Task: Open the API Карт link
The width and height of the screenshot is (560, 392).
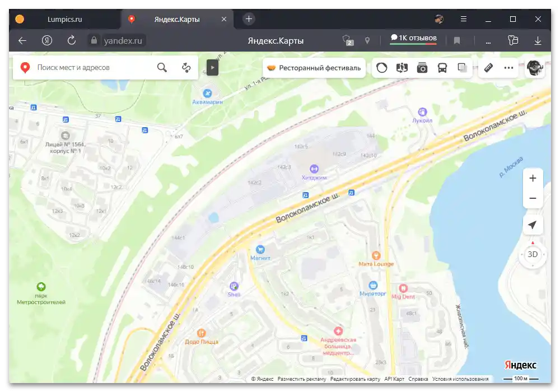Action: [x=394, y=379]
